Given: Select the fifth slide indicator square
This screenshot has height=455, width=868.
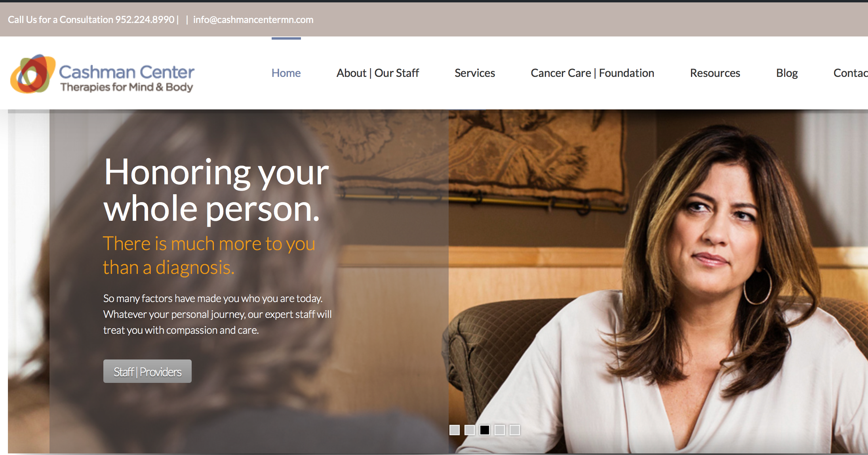Looking at the screenshot, I should pyautogui.click(x=515, y=430).
